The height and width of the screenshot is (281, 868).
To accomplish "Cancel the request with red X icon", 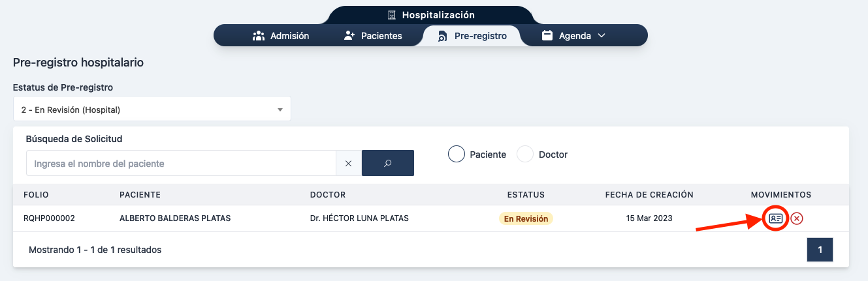I will [x=797, y=218].
